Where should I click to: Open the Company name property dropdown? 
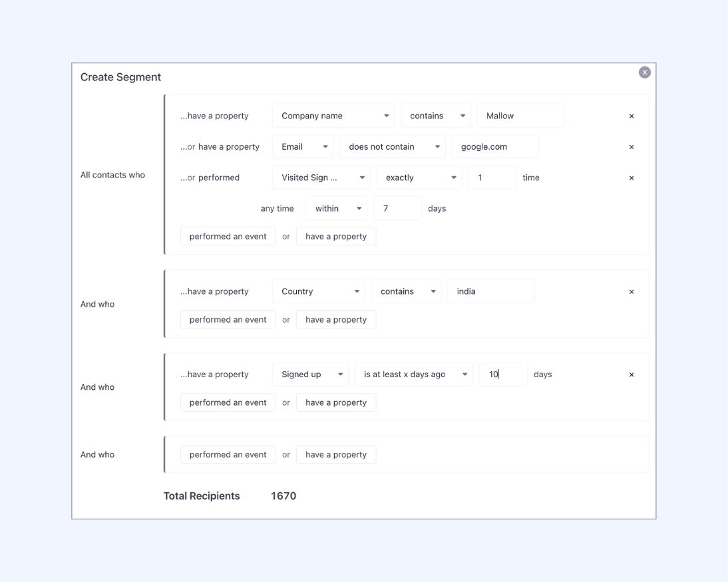(x=333, y=116)
